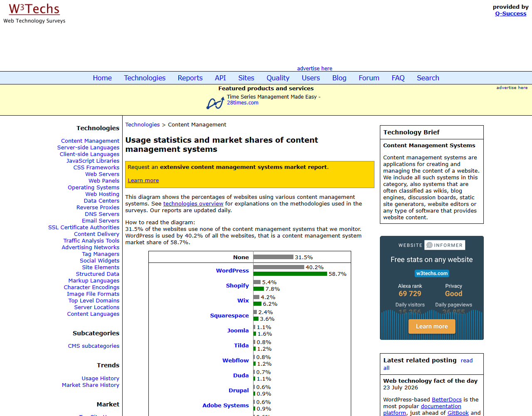Viewport: 532px width, 416px height.
Task: Open Content Management in the sidebar
Action: click(x=90, y=141)
